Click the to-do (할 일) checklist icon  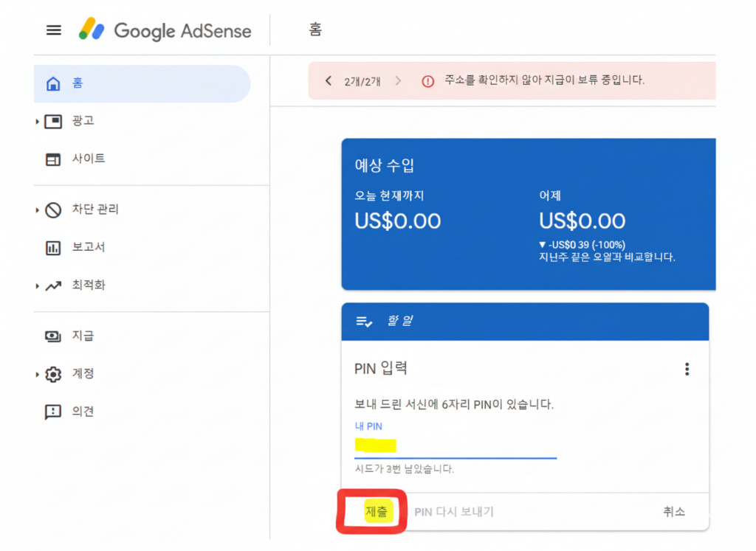pos(364,322)
